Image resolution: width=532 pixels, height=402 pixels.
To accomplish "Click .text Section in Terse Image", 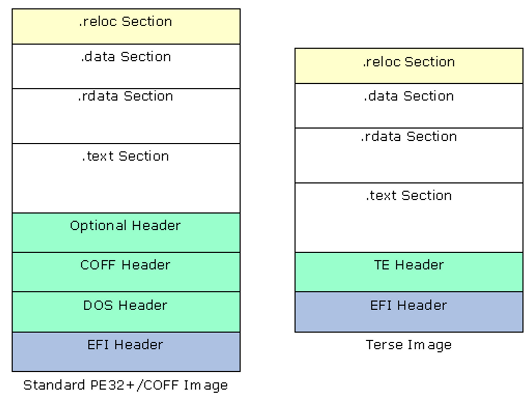I will [x=409, y=218].
